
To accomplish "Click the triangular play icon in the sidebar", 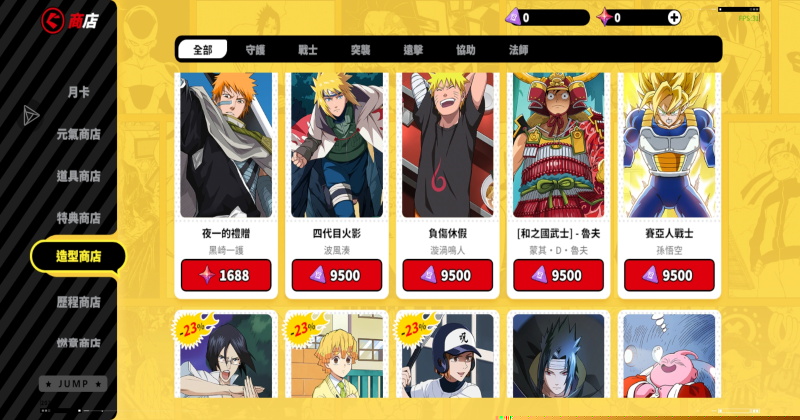I will coord(30,115).
